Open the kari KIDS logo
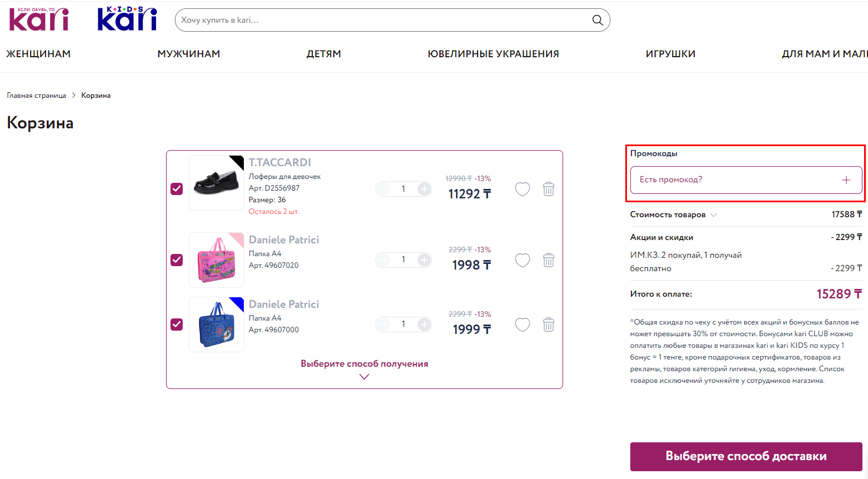868x479 pixels. pos(127,19)
